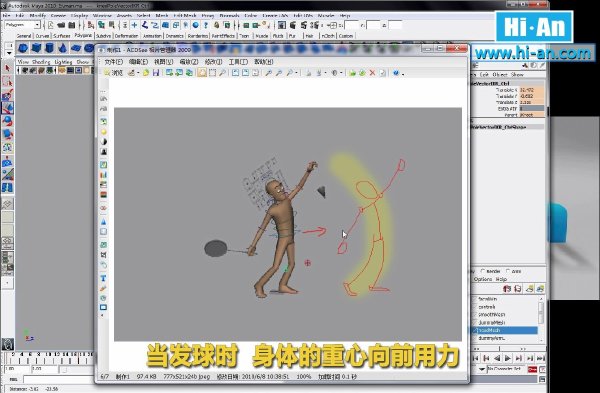The width and height of the screenshot is (600, 393).
Task: Switch to the Surfaces shelf tab
Action: 62,36
